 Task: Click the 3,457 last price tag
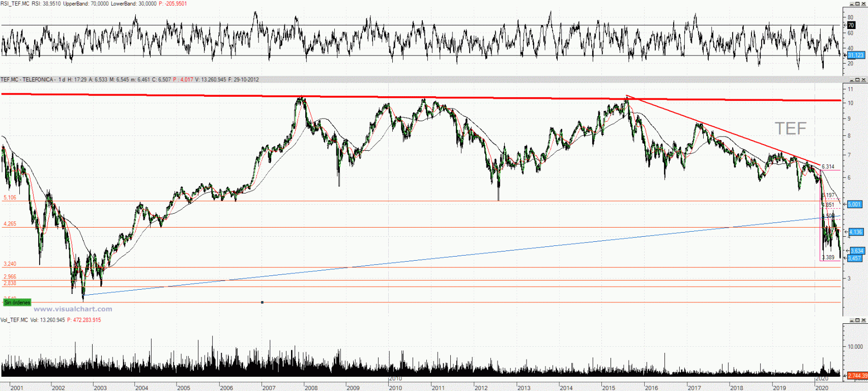(854, 258)
